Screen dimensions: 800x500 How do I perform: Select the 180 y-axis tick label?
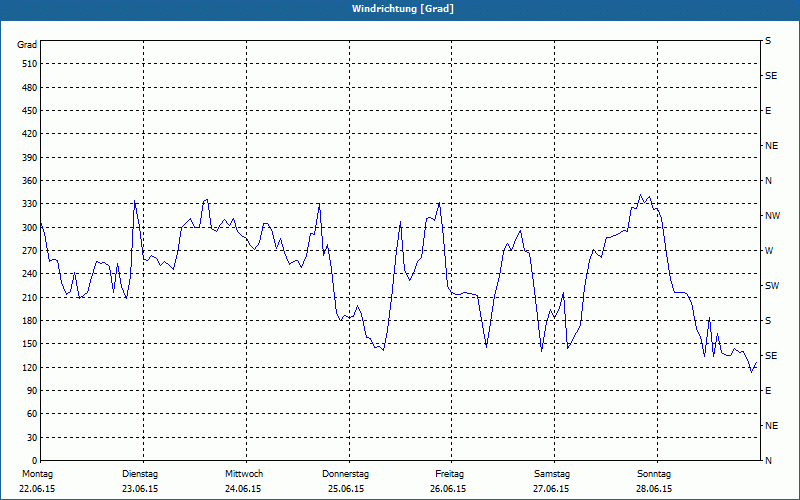29,321
